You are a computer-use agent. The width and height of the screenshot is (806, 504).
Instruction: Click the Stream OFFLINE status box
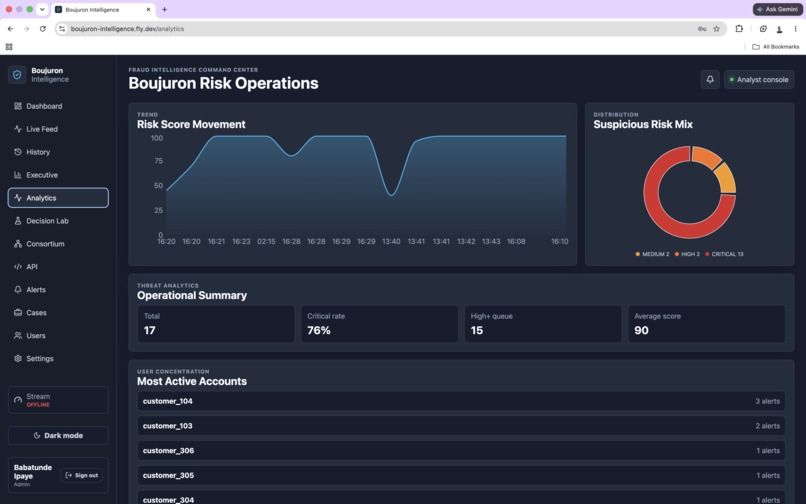point(58,400)
